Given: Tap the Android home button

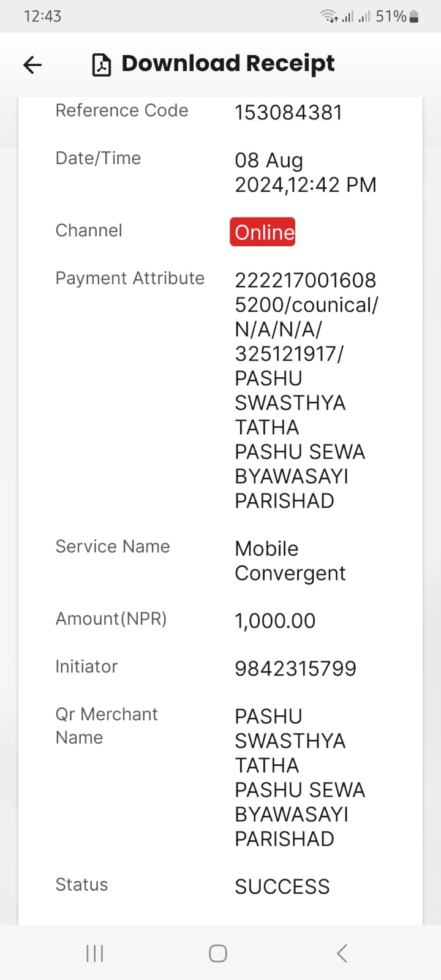Looking at the screenshot, I should 218,953.
